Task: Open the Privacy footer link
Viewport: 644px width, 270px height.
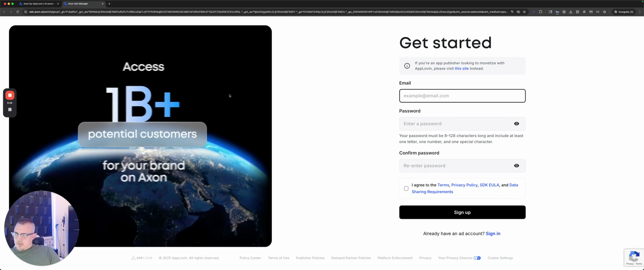Action: coord(425,258)
